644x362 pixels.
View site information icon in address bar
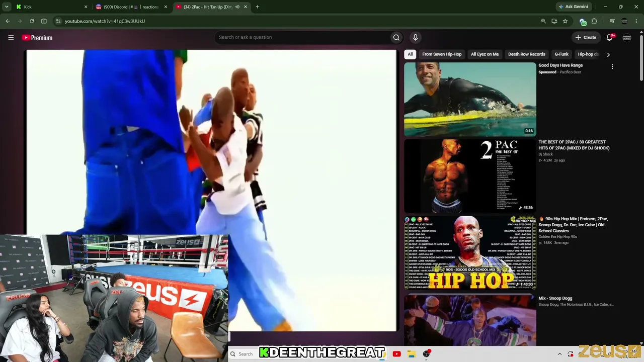(x=58, y=21)
